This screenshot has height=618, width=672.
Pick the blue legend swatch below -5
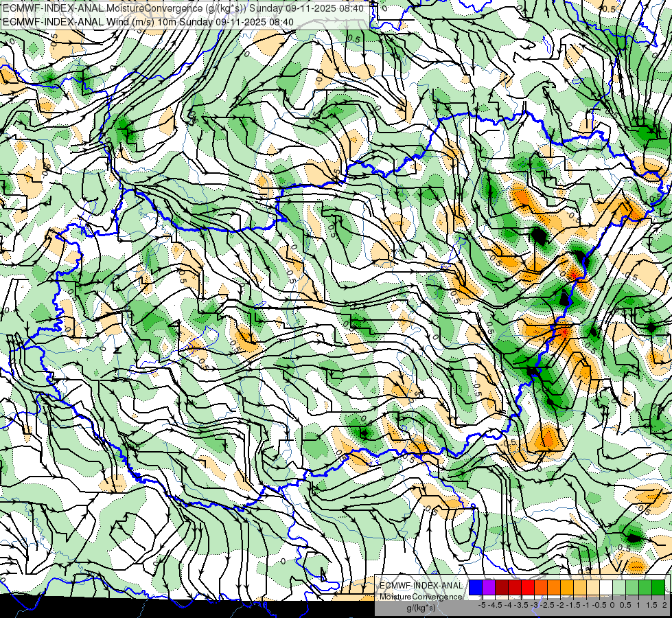pos(476,587)
